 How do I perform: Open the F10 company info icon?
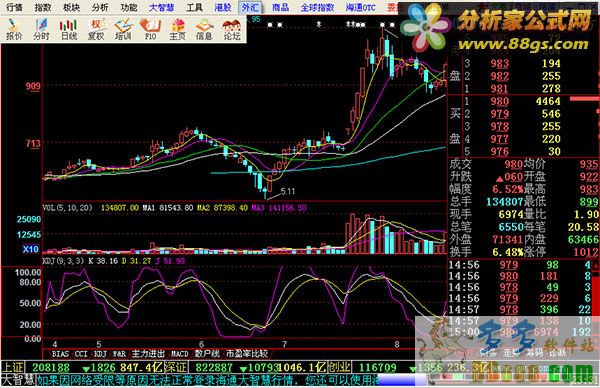pos(150,29)
